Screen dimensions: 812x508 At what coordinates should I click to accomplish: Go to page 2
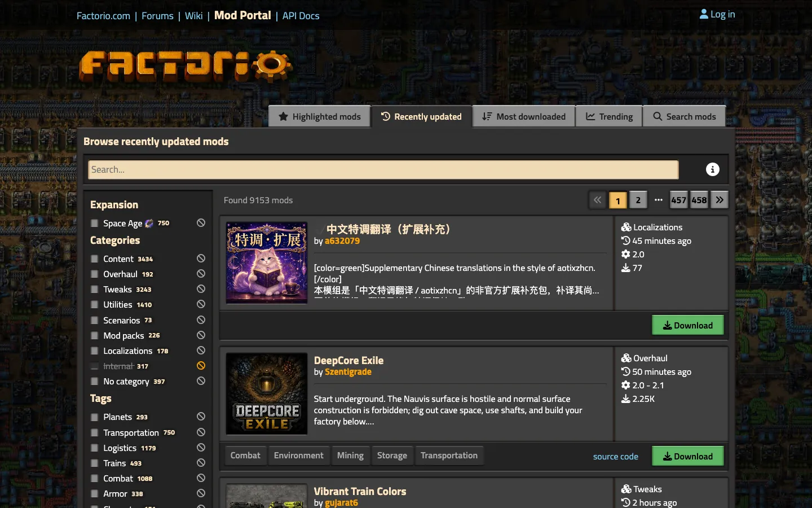tap(638, 200)
